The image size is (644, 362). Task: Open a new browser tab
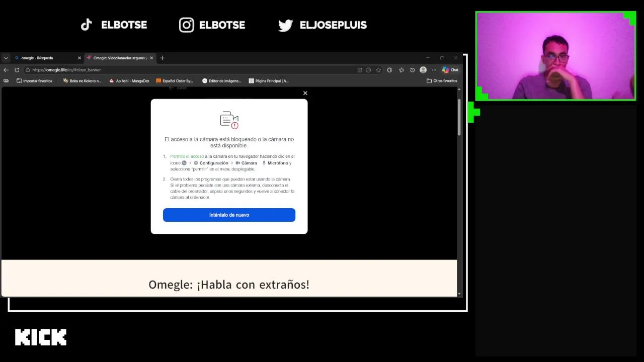162,58
